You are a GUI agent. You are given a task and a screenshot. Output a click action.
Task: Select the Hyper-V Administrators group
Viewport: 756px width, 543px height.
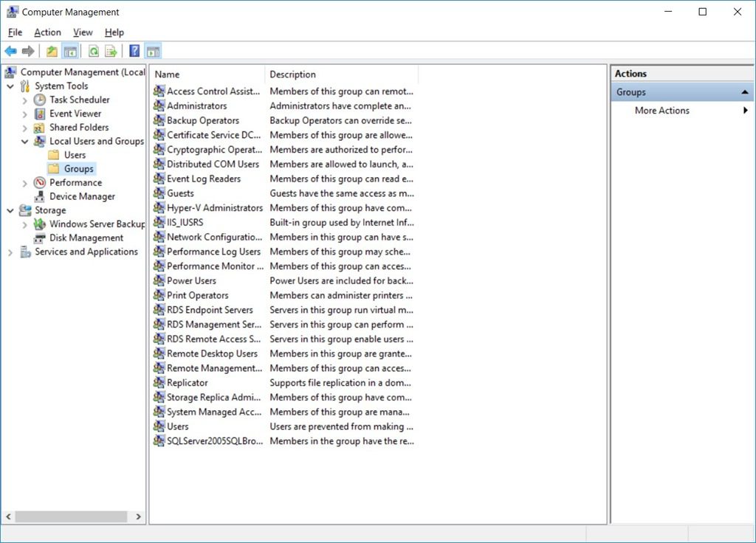(x=211, y=207)
